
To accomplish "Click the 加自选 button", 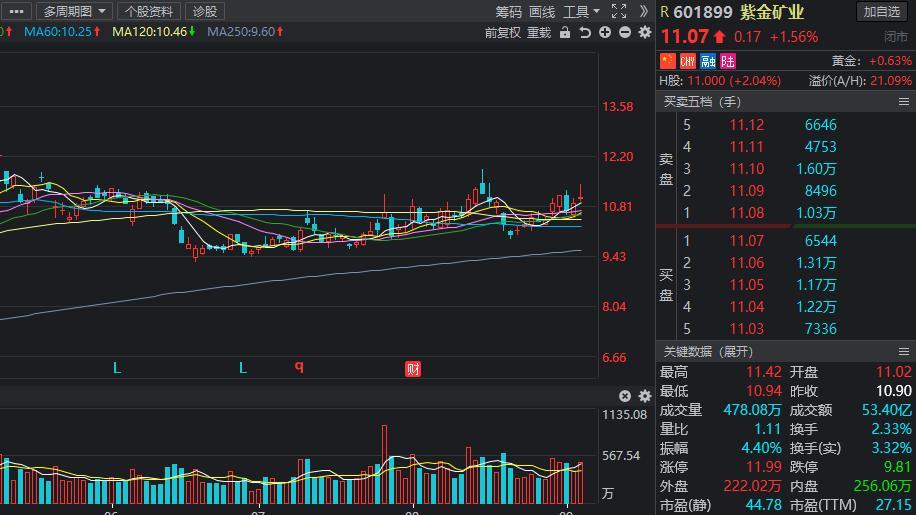I will [x=882, y=11].
